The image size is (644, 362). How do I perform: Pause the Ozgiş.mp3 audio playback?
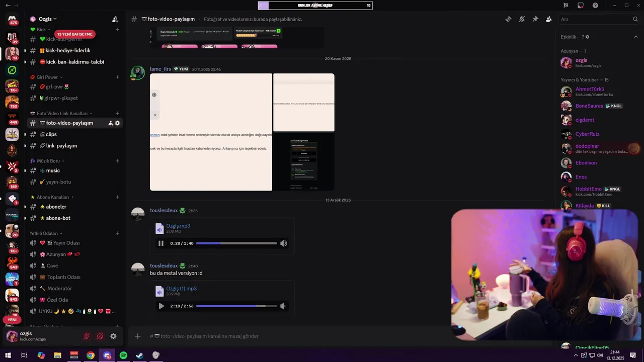pos(161,243)
